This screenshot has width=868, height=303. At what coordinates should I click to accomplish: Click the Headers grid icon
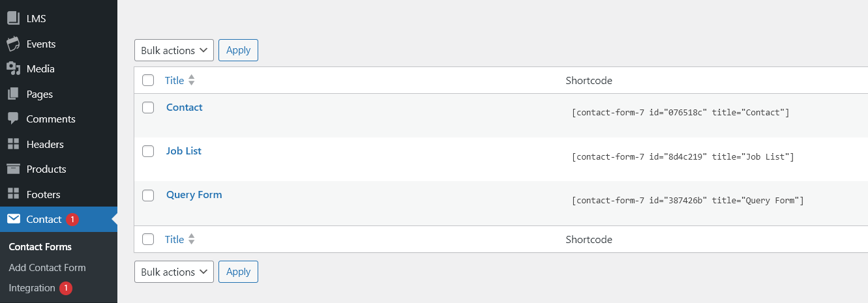(13, 144)
